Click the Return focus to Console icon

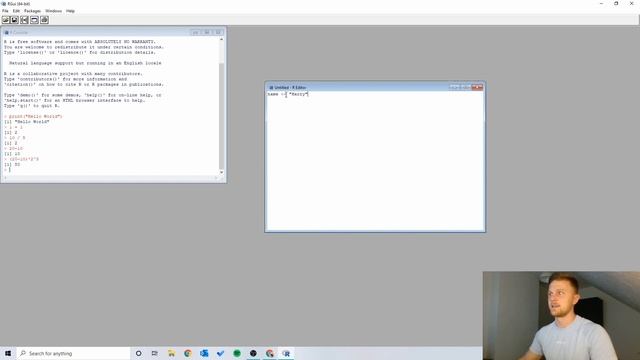(x=34, y=20)
